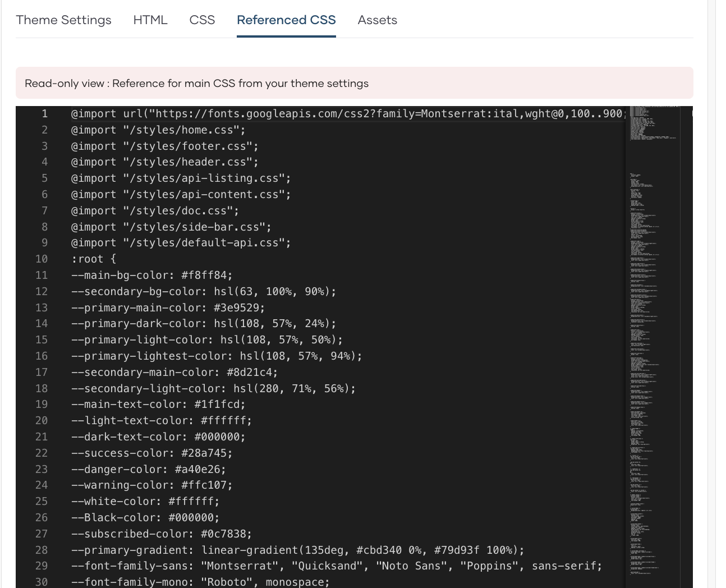Switch to the CSS tab
This screenshot has width=726, height=588.
click(x=202, y=20)
